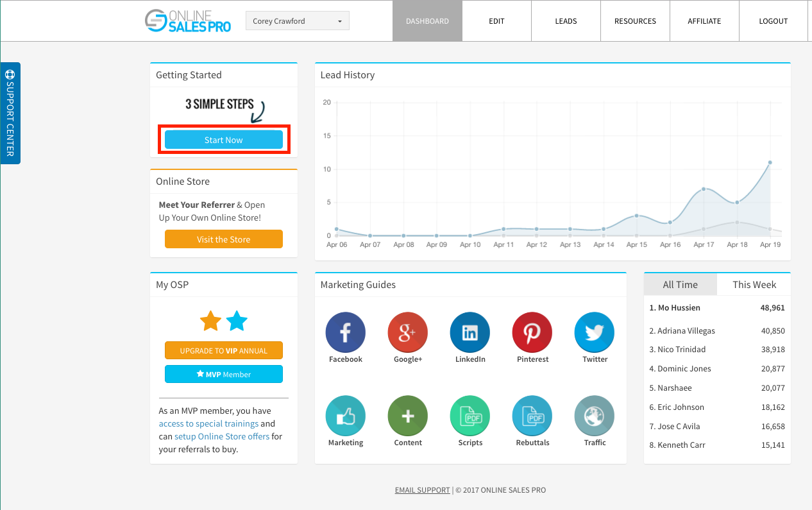The width and height of the screenshot is (812, 510).
Task: Open the LinkedIn marketing guide icon
Action: [469, 332]
